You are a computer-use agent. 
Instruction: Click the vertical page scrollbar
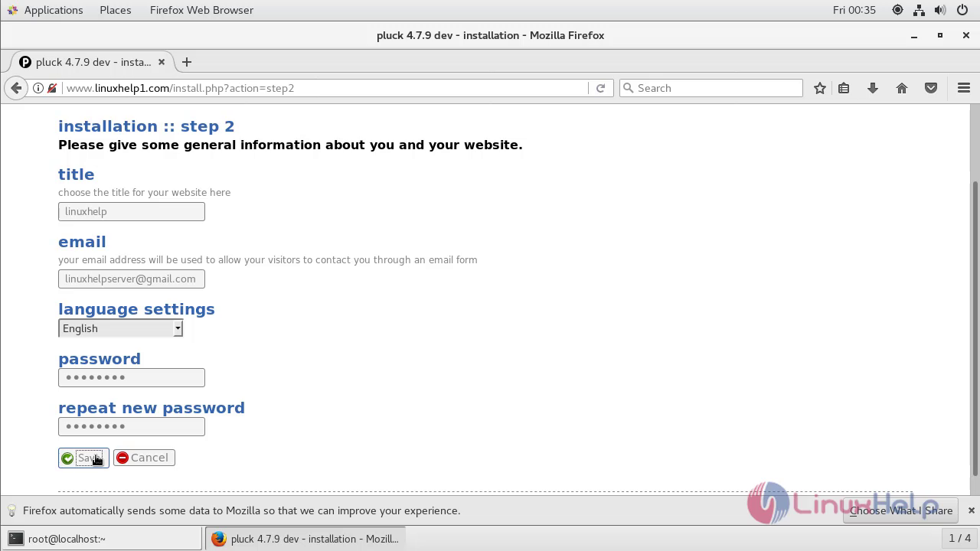pos(975,328)
